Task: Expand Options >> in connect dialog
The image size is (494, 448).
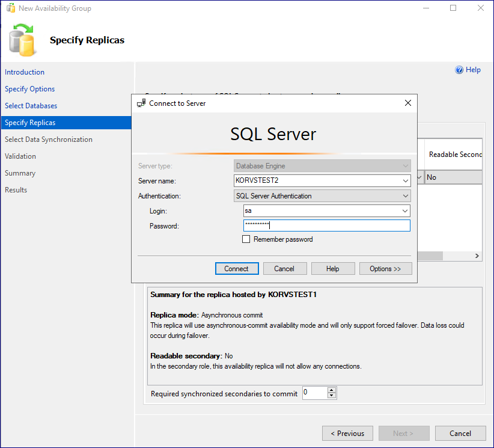Action: (x=386, y=269)
